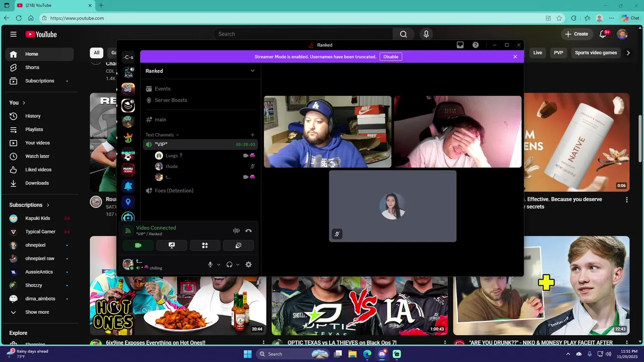Open Typical Gamer subscription channel
The height and width of the screenshot is (362, 644).
tap(40, 232)
